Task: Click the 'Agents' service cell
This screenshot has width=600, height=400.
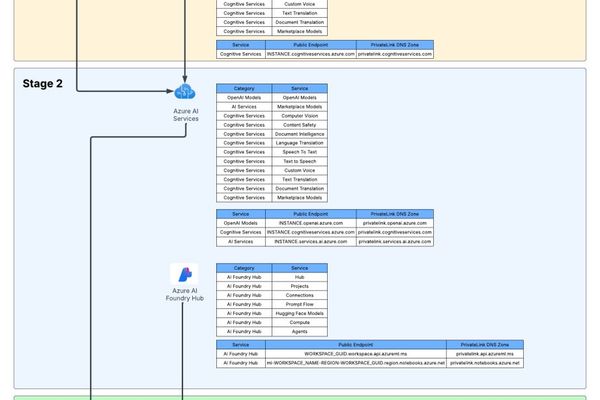Action: pos(300,332)
